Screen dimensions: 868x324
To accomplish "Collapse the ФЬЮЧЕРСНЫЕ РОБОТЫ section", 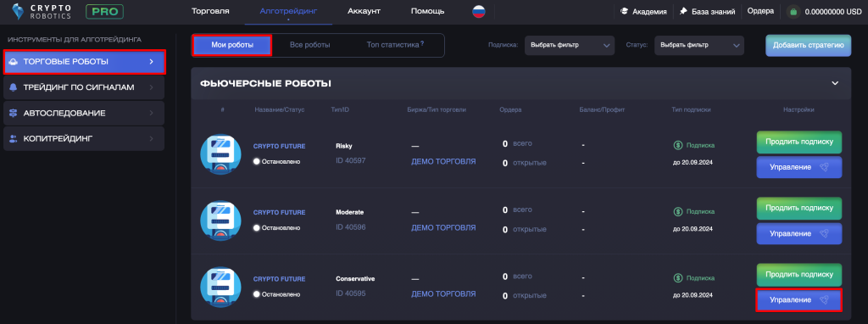I will 835,84.
